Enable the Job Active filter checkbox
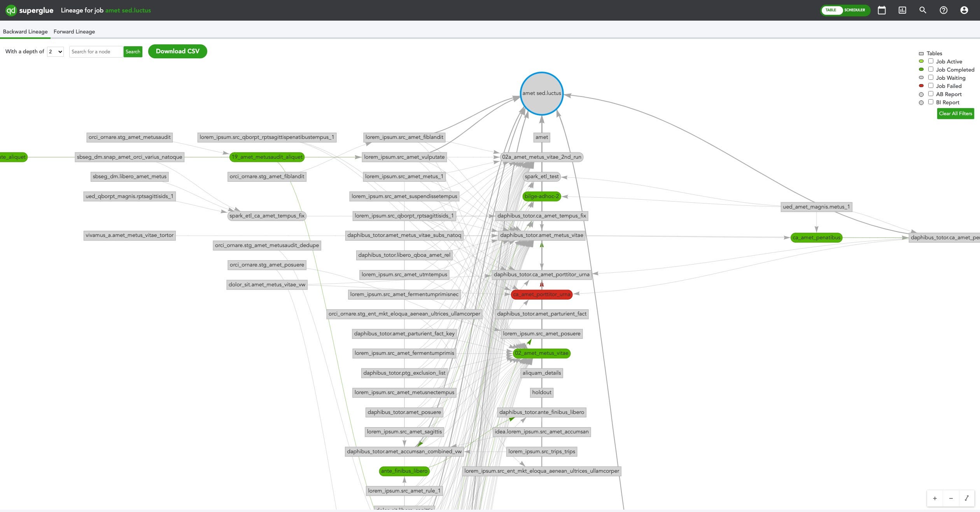980x512 pixels. click(x=931, y=61)
